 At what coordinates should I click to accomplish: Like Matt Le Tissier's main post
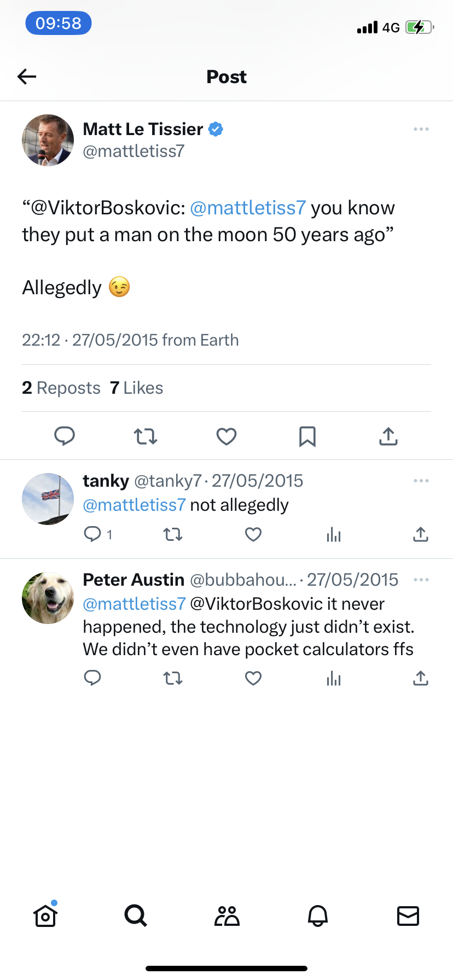(x=226, y=436)
